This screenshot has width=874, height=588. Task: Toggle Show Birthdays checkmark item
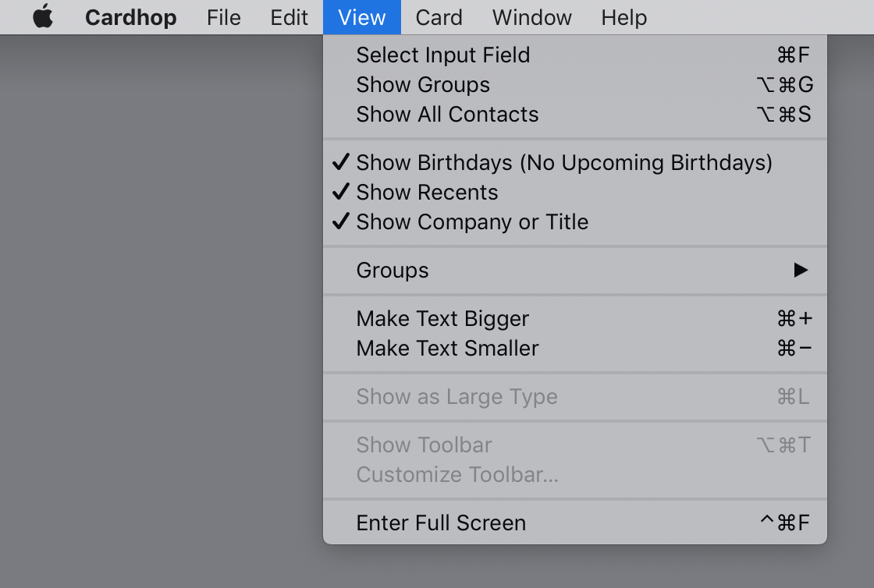[574, 162]
